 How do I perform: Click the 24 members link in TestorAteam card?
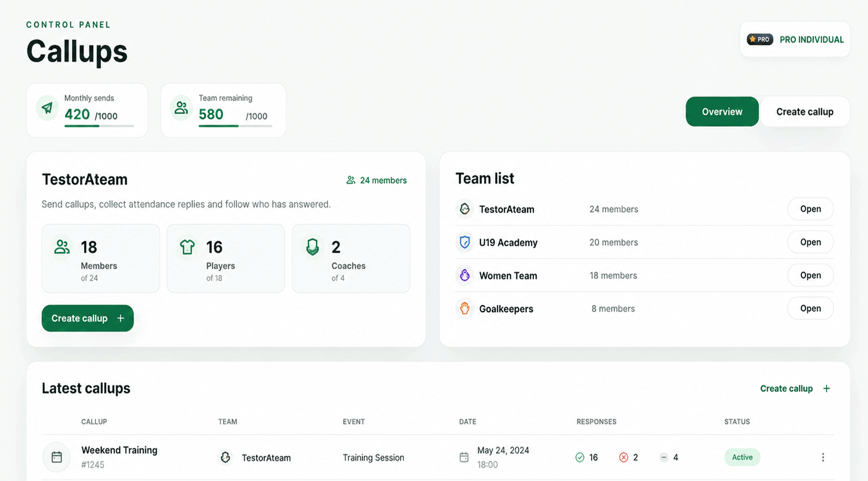377,180
